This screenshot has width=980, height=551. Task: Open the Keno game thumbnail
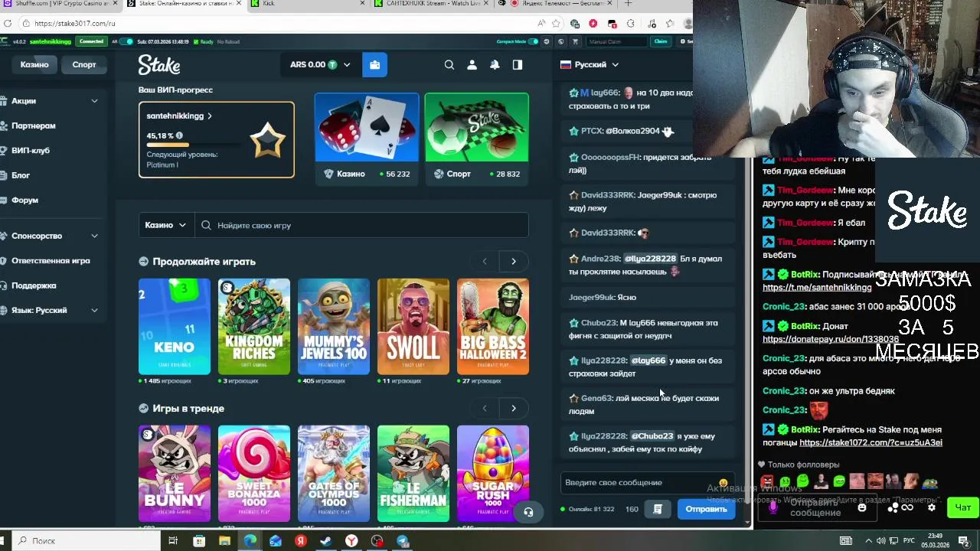[x=175, y=327]
